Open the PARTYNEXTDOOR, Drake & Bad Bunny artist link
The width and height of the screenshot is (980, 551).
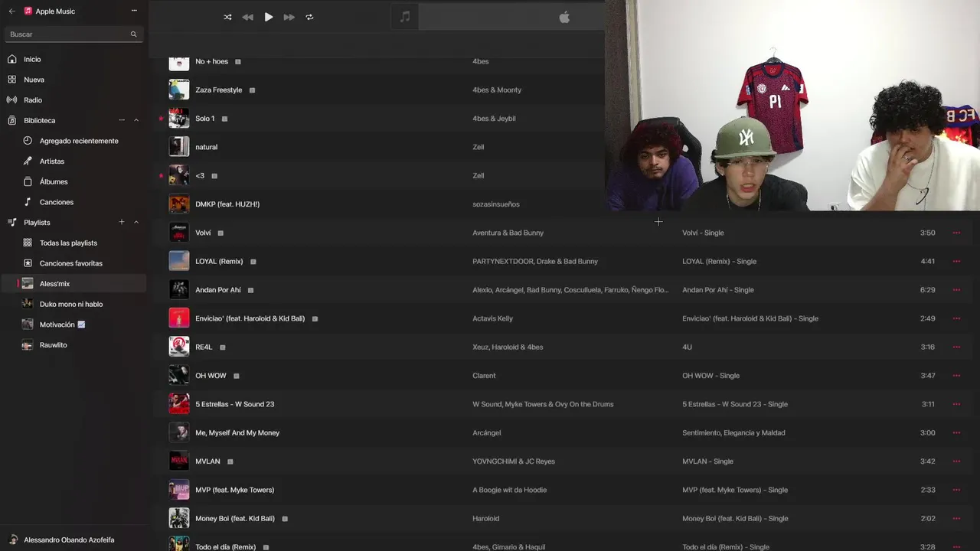[535, 261]
